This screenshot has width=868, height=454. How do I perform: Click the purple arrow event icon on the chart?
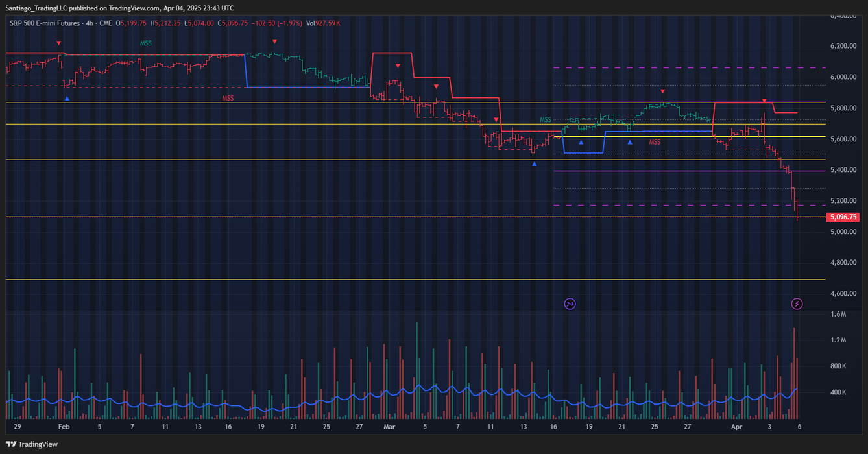(x=570, y=304)
